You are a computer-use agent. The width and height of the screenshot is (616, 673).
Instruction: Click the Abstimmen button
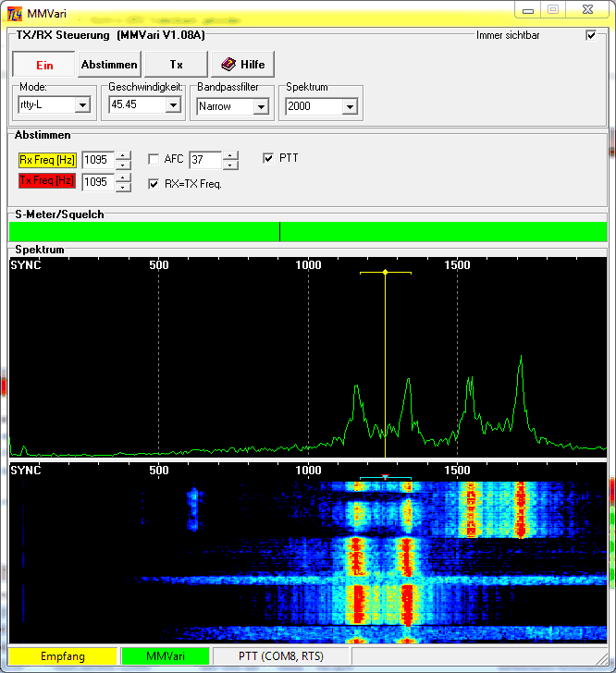click(x=109, y=65)
